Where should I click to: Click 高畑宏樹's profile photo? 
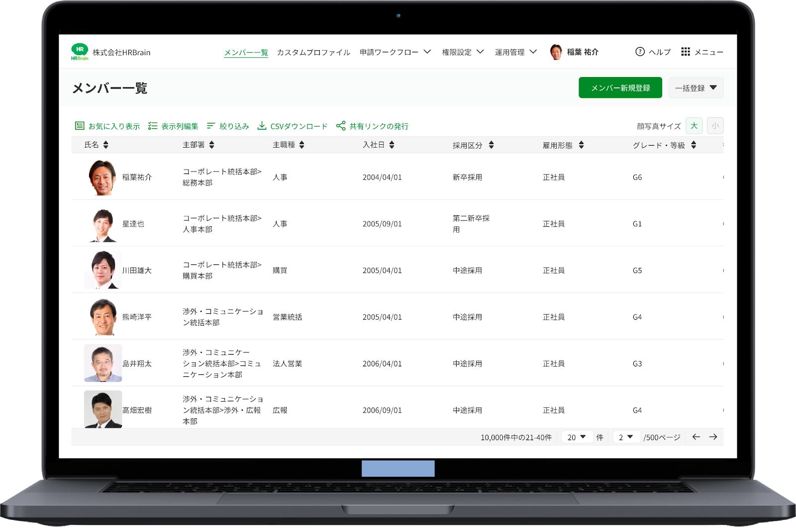103,409
